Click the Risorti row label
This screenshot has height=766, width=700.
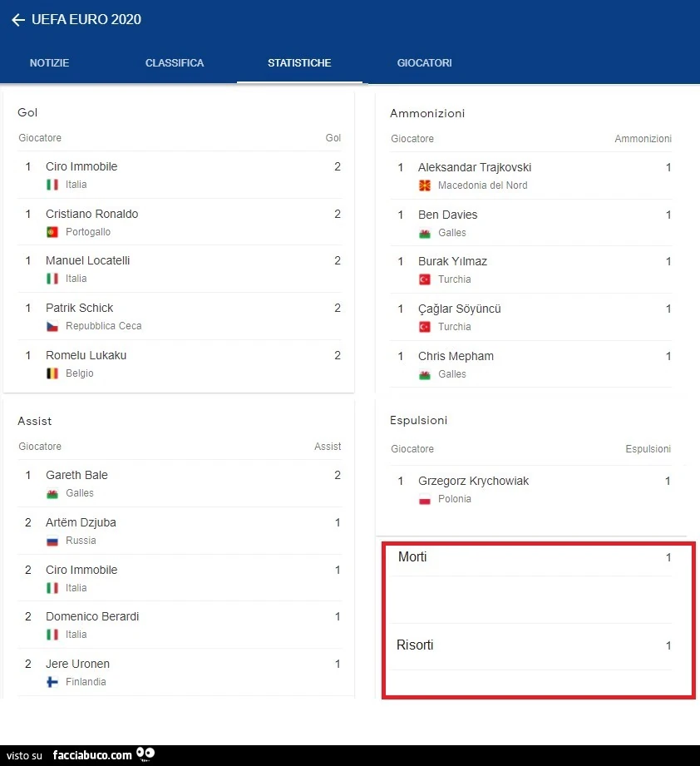(x=415, y=645)
